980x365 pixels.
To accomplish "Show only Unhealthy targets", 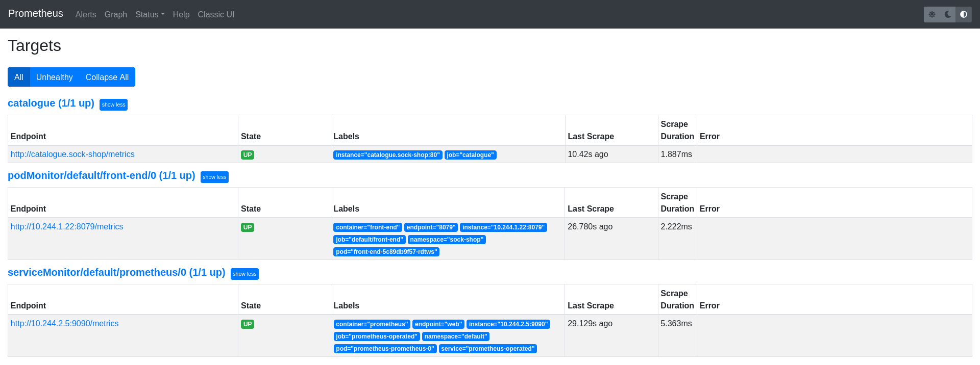I will pos(54,77).
